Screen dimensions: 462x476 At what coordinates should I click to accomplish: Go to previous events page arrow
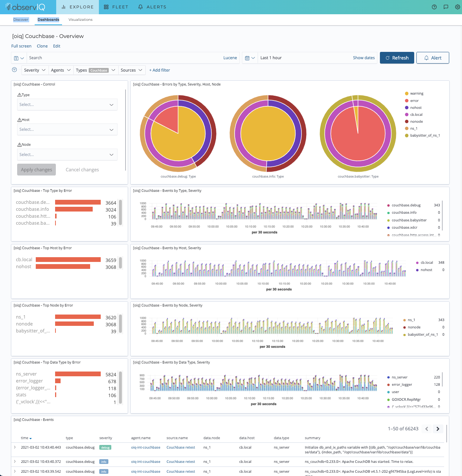tap(427, 429)
